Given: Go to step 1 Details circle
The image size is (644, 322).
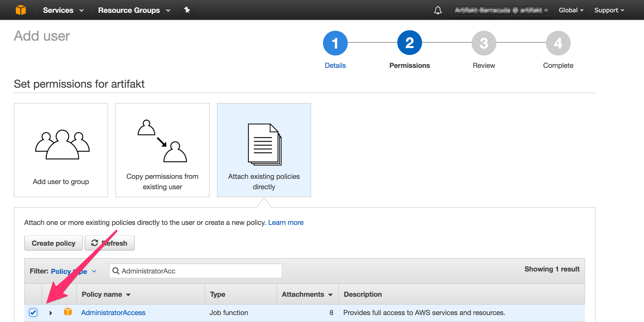Looking at the screenshot, I should pos(335,43).
